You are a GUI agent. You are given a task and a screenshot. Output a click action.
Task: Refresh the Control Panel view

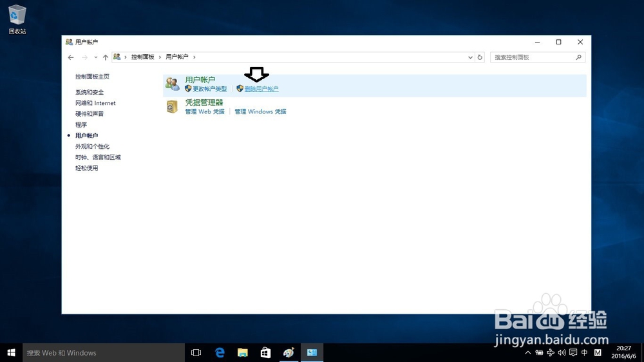(x=480, y=57)
